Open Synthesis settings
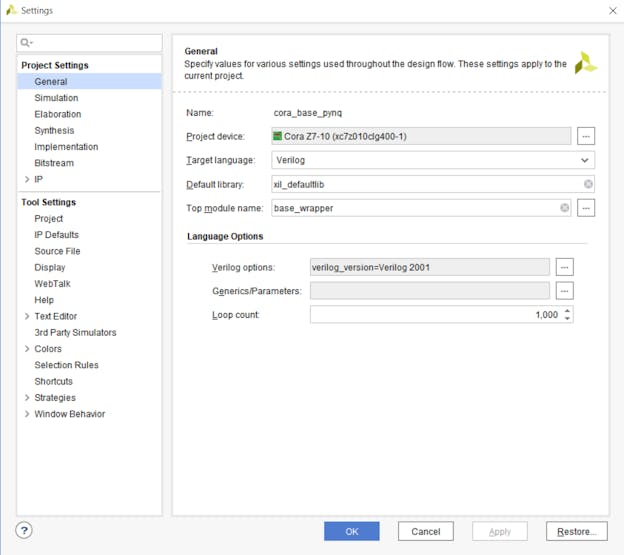 pyautogui.click(x=54, y=130)
